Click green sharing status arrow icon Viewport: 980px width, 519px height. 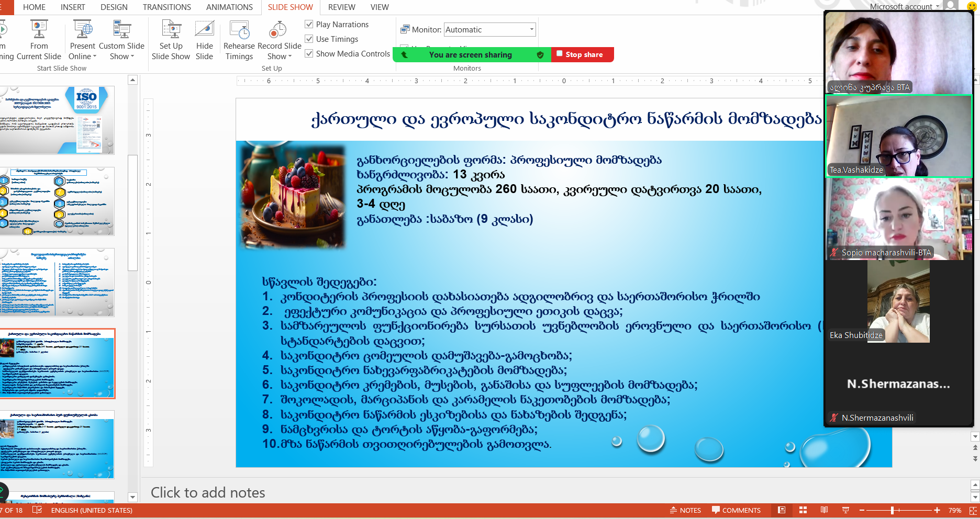pyautogui.click(x=405, y=54)
